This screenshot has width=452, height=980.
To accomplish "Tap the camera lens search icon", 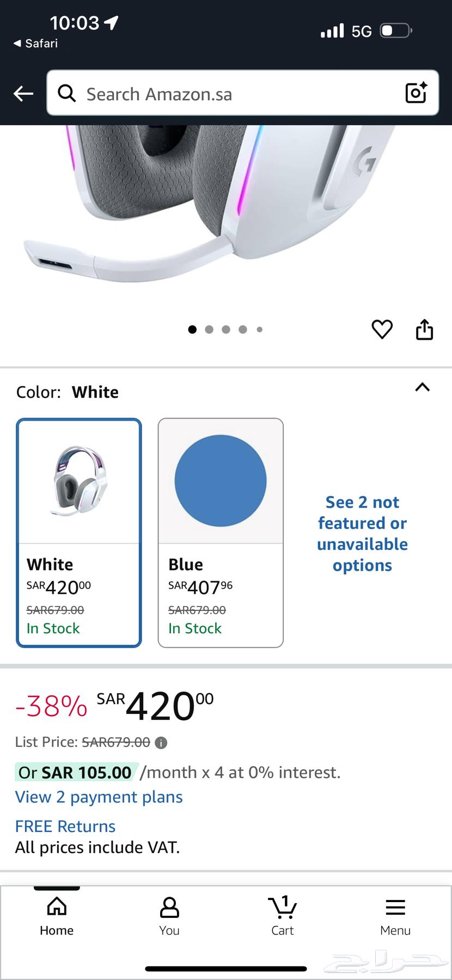I will pos(416,93).
